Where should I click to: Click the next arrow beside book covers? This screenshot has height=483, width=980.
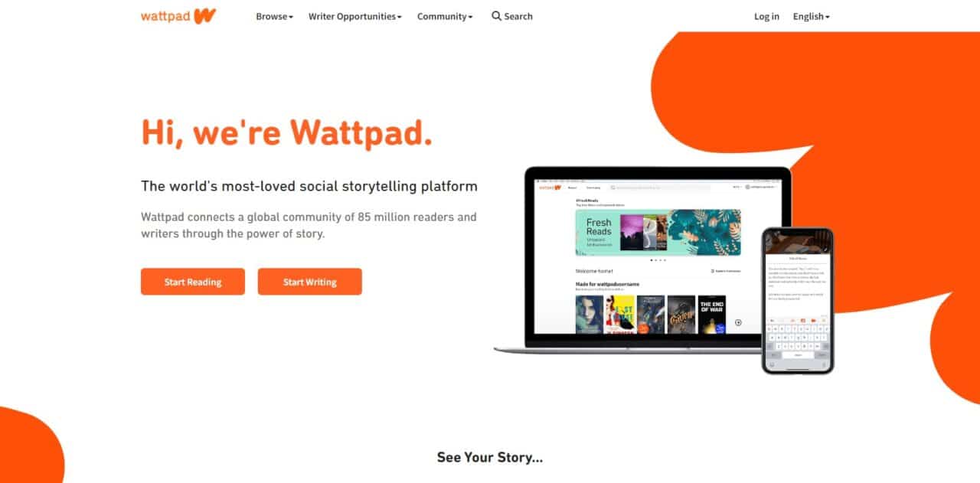(x=738, y=322)
